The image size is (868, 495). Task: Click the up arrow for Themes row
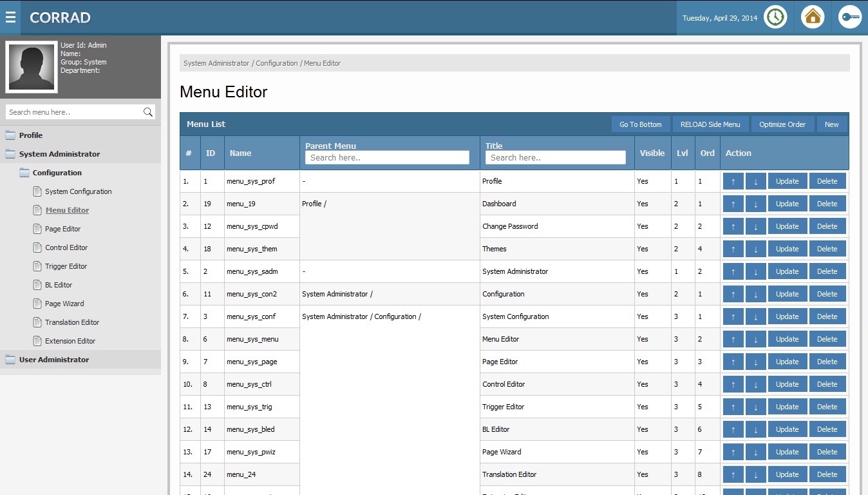733,249
